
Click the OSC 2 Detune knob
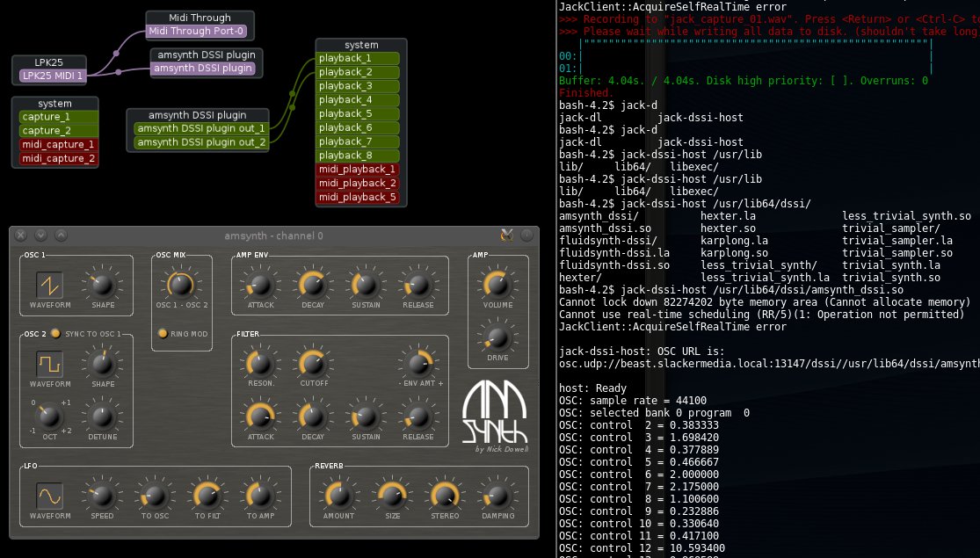[x=102, y=413]
